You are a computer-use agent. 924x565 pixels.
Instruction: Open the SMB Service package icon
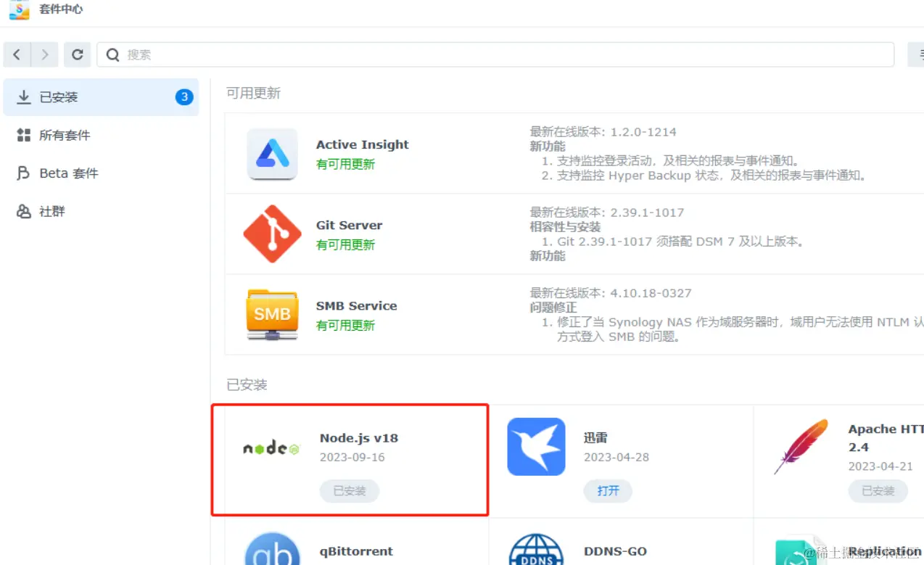pyautogui.click(x=272, y=315)
